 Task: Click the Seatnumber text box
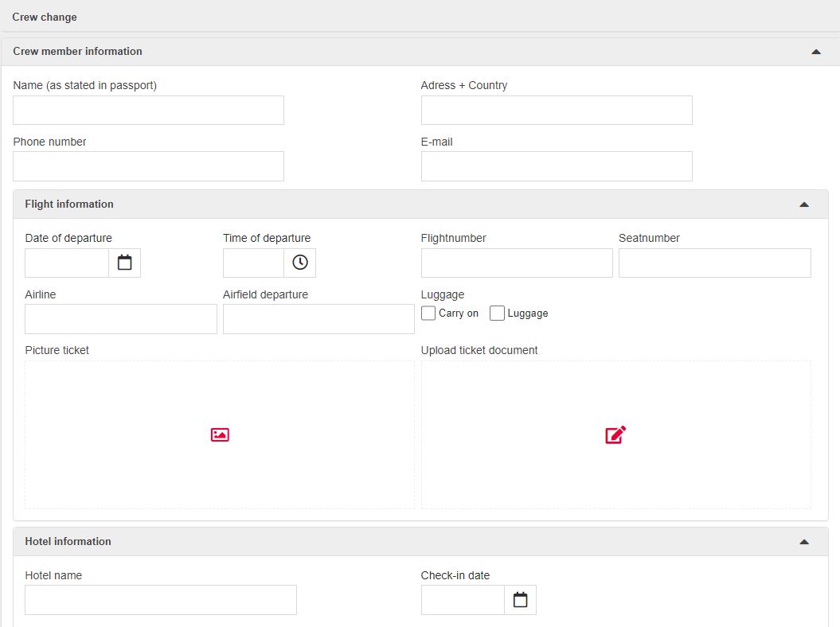(714, 263)
